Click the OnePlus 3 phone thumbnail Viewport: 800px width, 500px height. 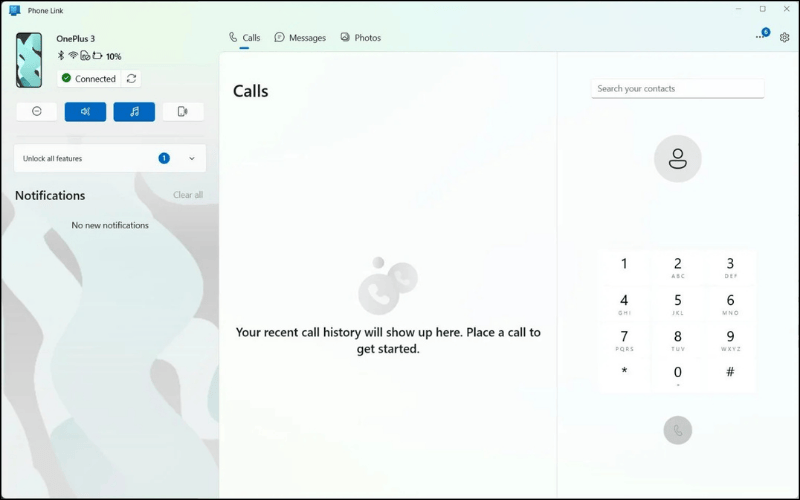coord(29,60)
